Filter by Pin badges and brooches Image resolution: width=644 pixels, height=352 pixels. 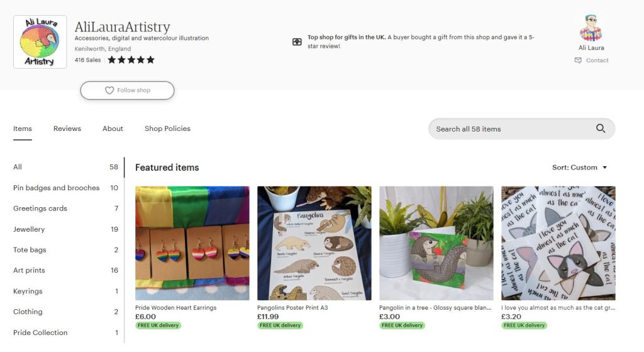click(x=57, y=188)
